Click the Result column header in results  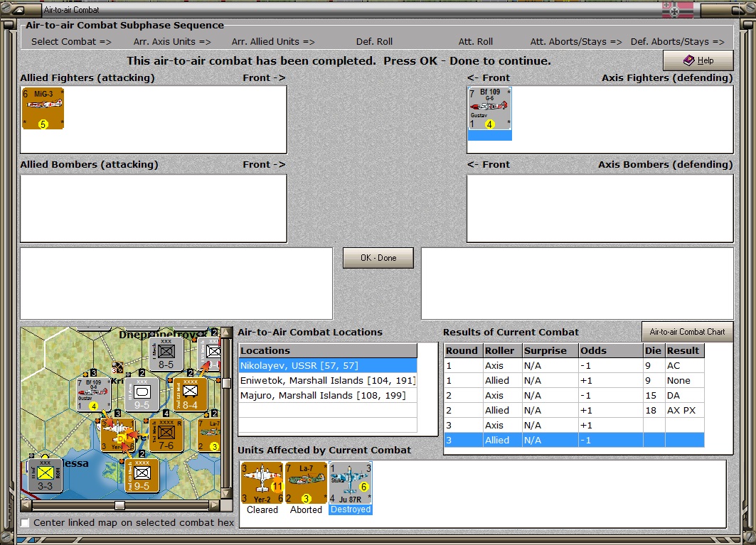click(685, 350)
